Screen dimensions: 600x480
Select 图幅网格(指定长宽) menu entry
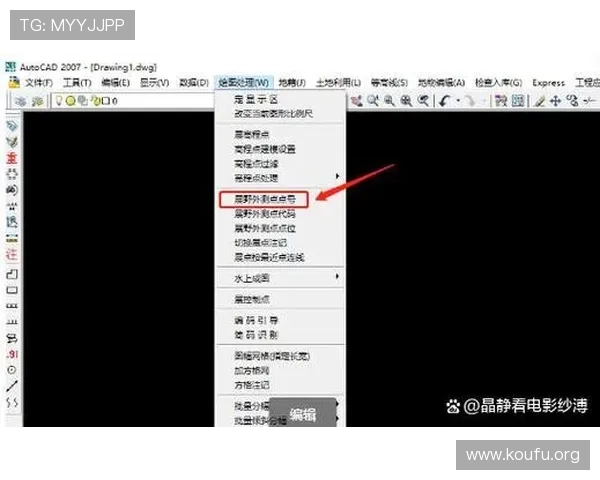point(281,356)
